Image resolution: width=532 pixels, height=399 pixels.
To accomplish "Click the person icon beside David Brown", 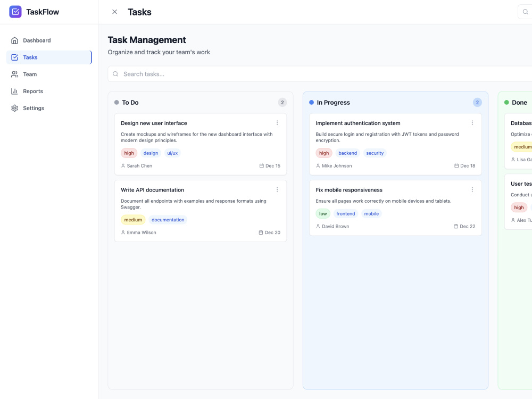I will pos(318,227).
